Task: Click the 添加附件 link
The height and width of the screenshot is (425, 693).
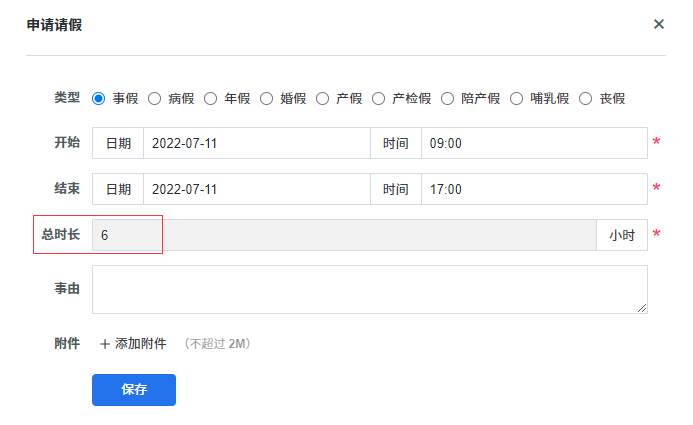Action: click(x=140, y=344)
